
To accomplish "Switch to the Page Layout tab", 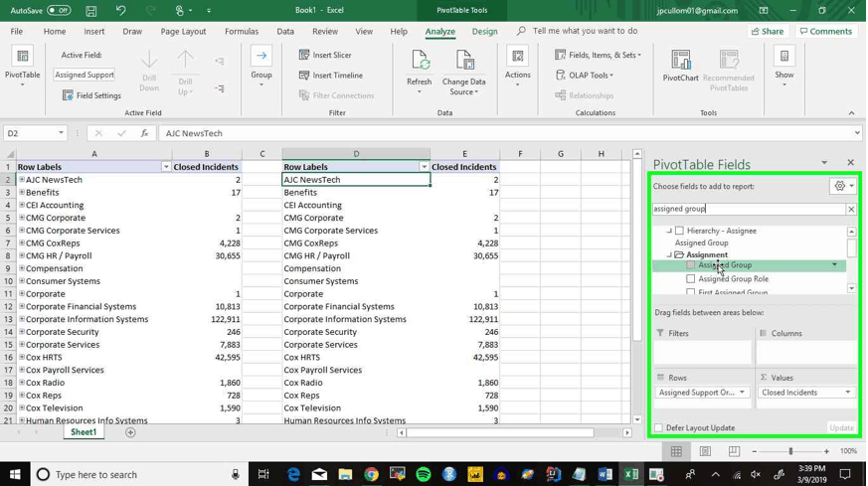I will pyautogui.click(x=183, y=31).
